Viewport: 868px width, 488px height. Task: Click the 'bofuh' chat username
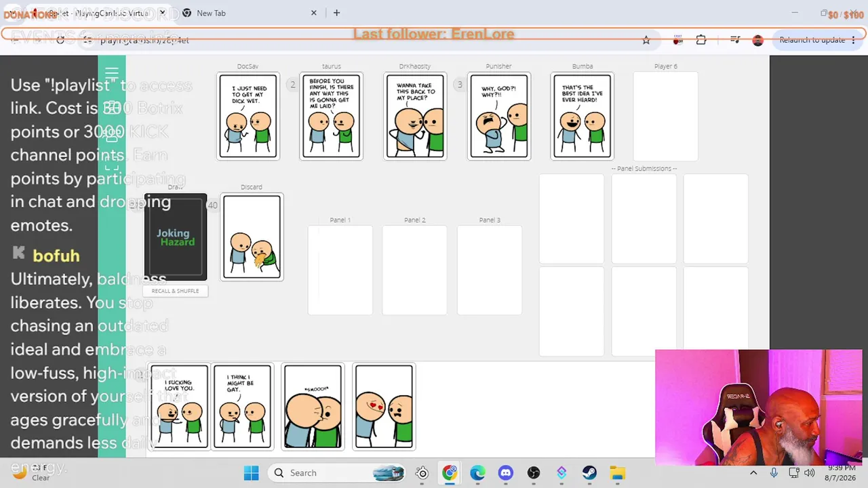[x=56, y=256]
